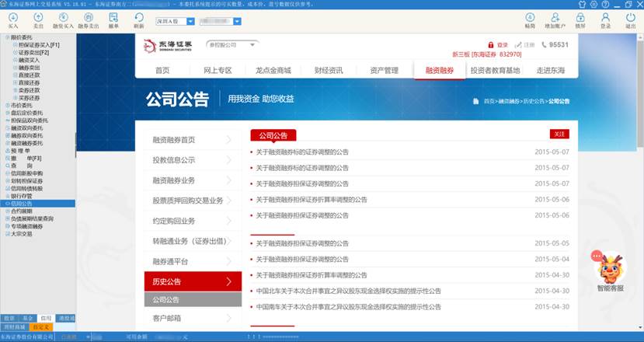644x342 pixels.
Task: Open announcement dated 2015-05-05
Action: coord(302,243)
